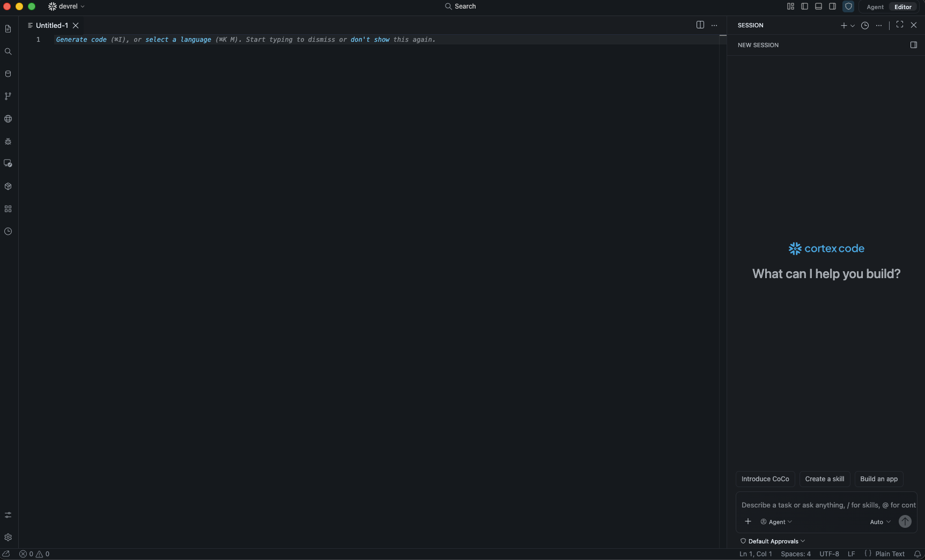Image resolution: width=925 pixels, height=560 pixels.
Task: Open the Remote Explorer monitor icon
Action: tap(8, 163)
